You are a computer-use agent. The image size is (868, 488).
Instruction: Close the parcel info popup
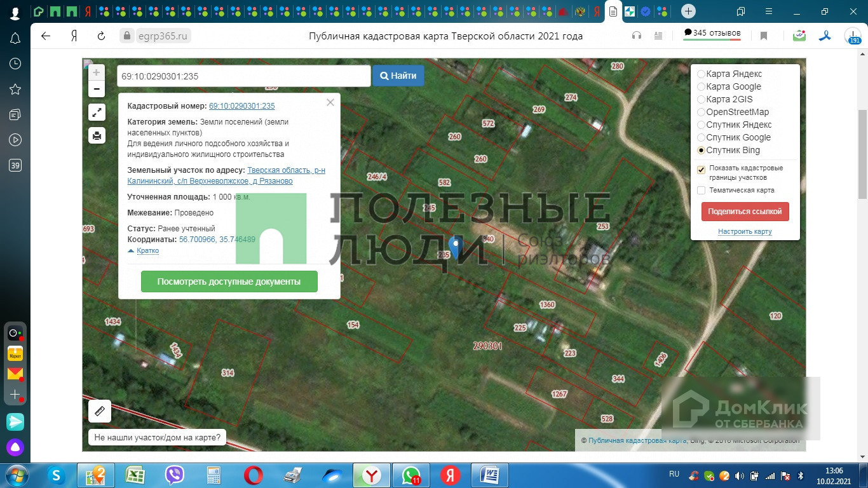tap(330, 102)
